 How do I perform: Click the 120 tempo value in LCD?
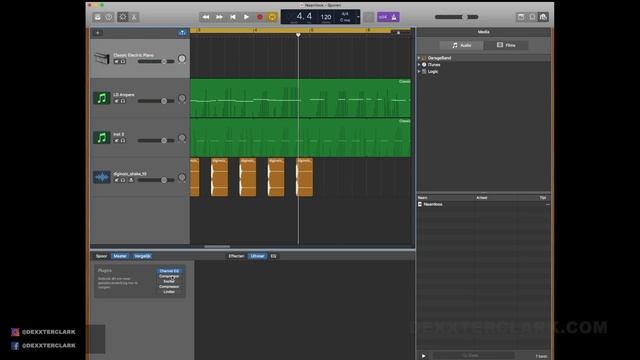[x=326, y=17]
